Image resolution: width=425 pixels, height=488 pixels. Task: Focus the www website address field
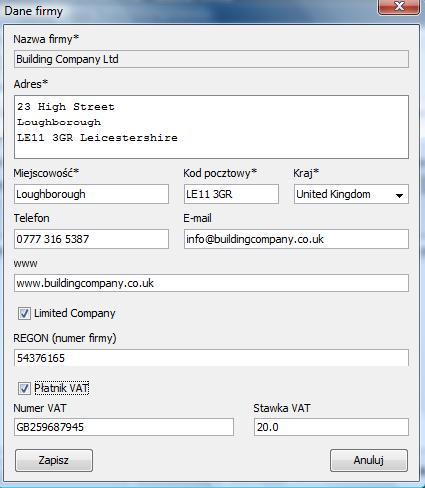[211, 283]
